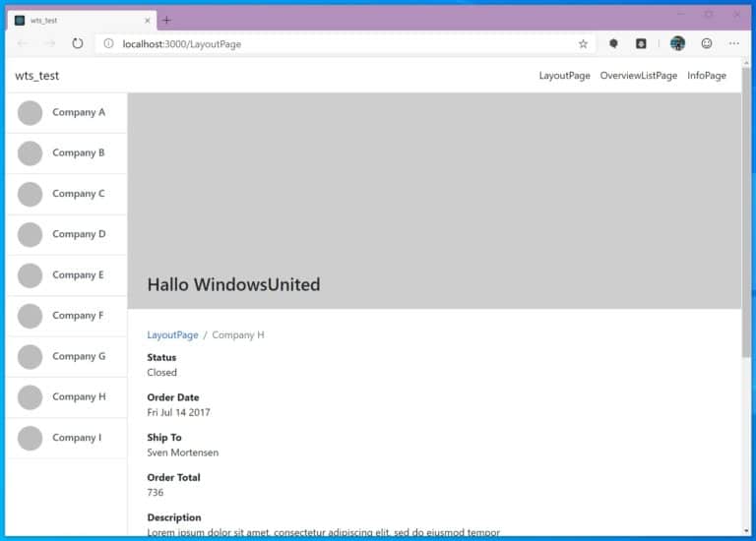
Task: Click the Ship To name Sven Mortensen
Action: pyautogui.click(x=183, y=452)
